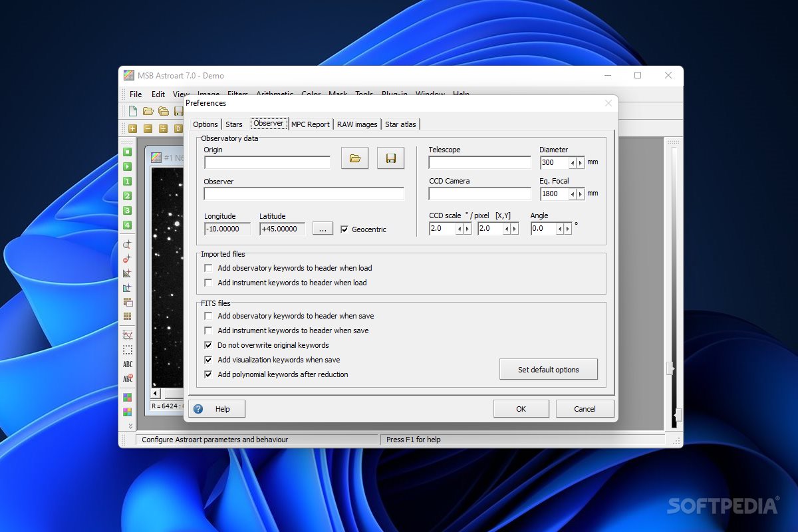Click the green play arrow icon in the sidebar

coord(127,166)
